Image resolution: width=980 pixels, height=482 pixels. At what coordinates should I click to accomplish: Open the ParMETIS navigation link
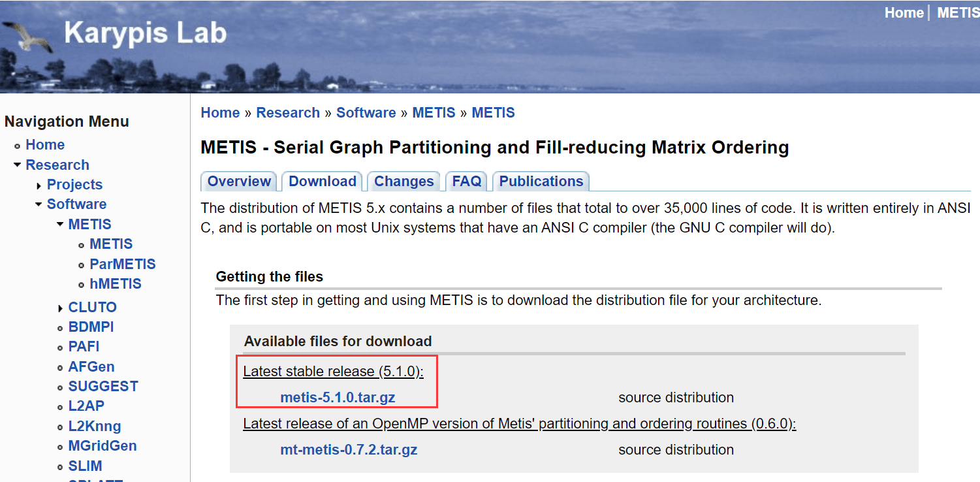122,264
